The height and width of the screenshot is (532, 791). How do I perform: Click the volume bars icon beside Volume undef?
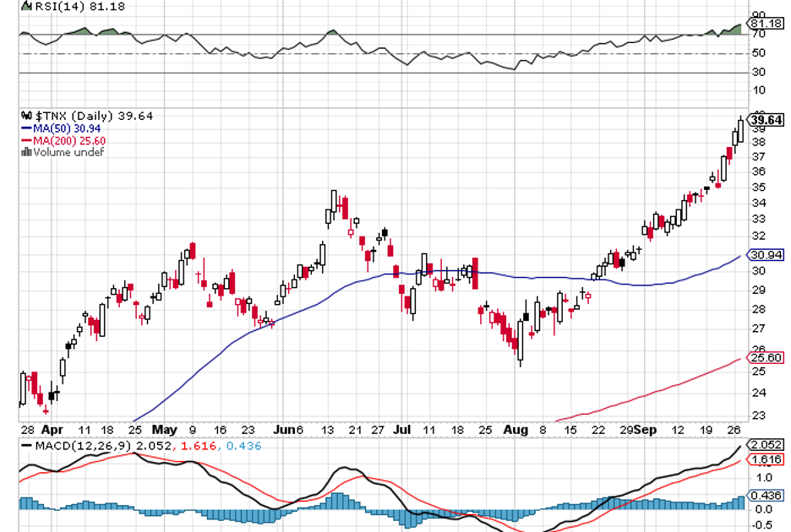(25, 153)
